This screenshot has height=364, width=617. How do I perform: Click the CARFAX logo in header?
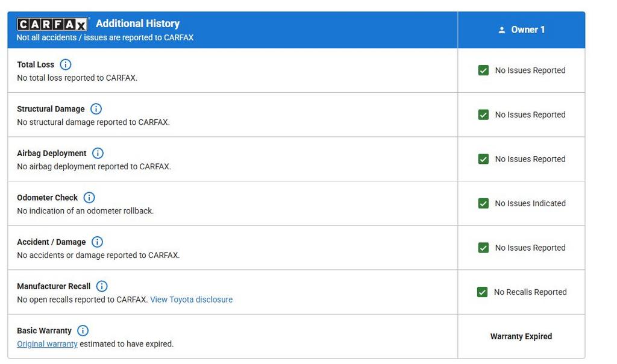coord(52,24)
